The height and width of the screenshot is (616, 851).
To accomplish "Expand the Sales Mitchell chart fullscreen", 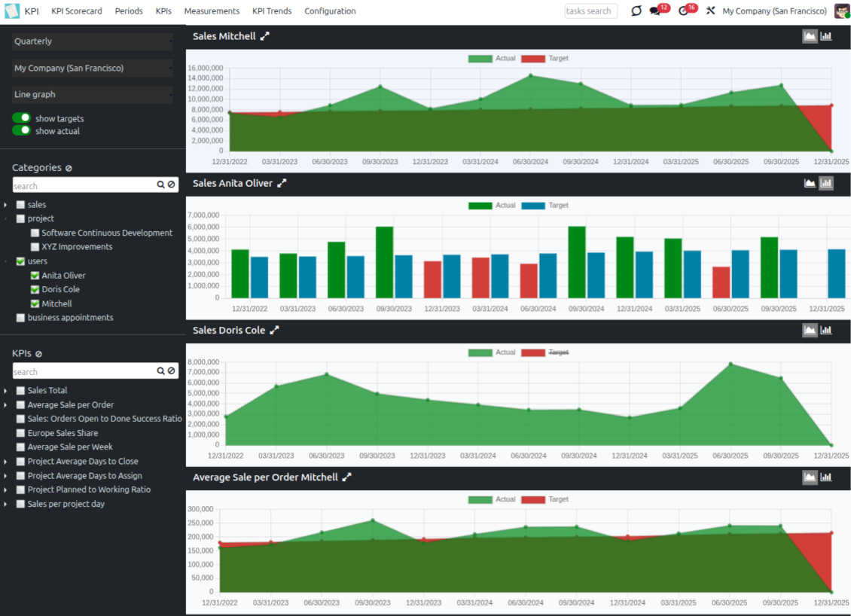I will (x=264, y=36).
